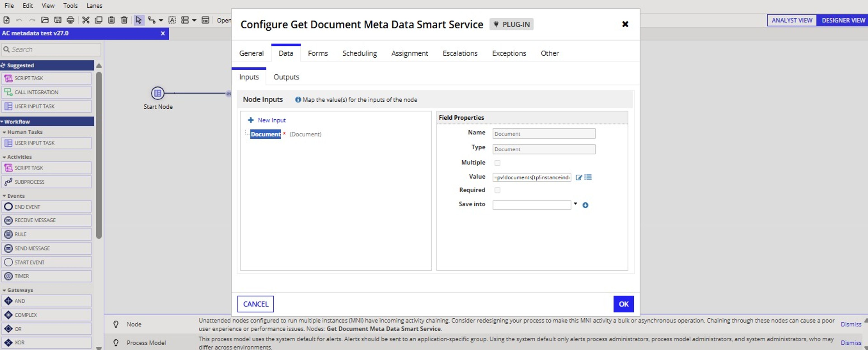Click the swimlane tool icon
The height and width of the screenshot is (350, 868).
[x=185, y=20]
